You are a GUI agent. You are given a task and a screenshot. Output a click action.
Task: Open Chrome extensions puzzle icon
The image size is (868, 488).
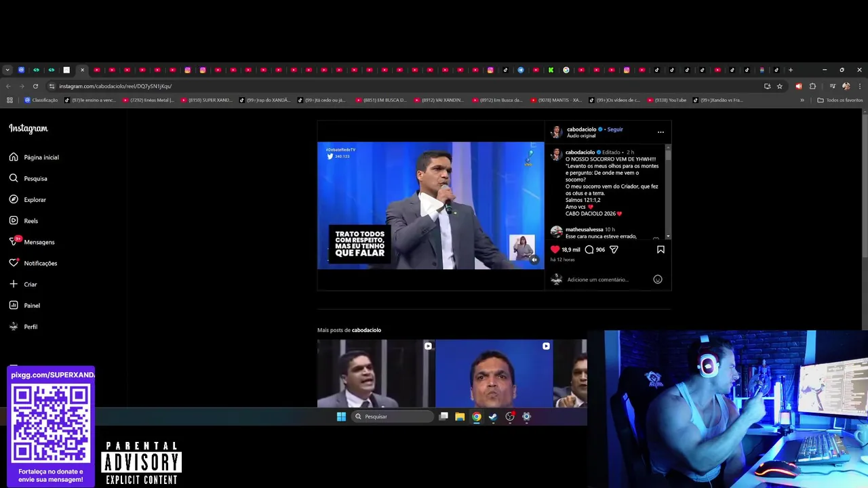812,86
